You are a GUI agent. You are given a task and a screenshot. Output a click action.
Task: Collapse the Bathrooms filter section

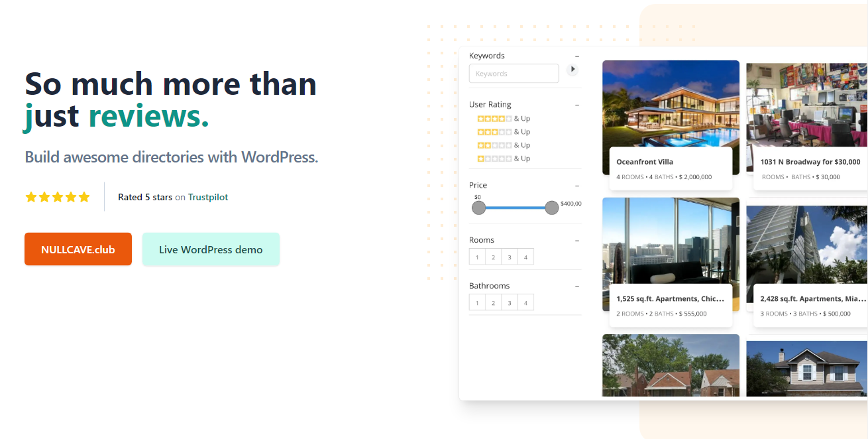[576, 285]
